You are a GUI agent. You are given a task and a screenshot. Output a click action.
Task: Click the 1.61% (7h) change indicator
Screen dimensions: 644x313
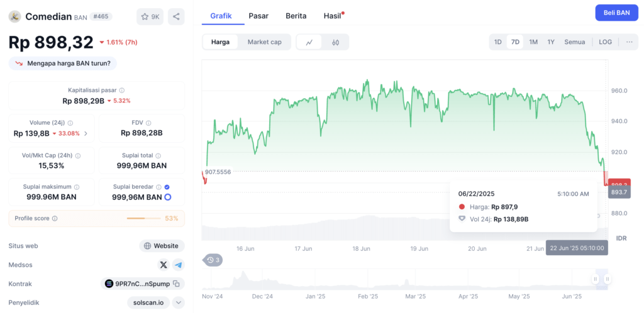(x=118, y=42)
